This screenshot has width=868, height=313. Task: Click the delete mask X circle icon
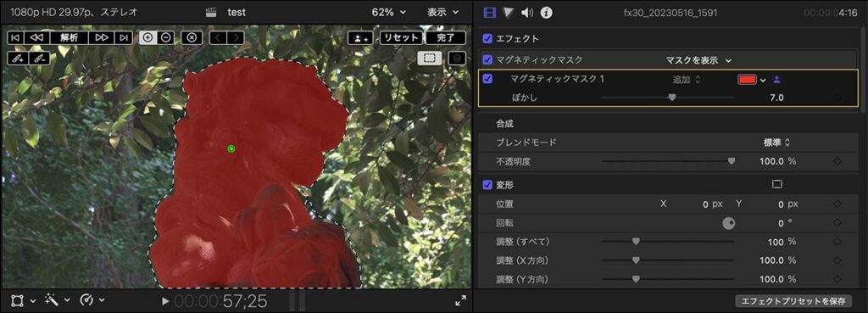(192, 37)
